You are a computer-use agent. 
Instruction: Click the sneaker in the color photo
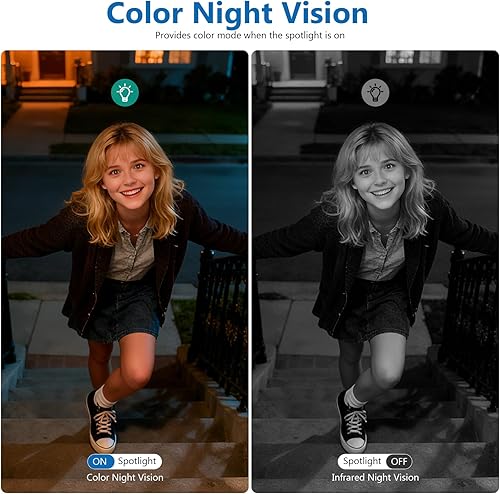coord(102,423)
